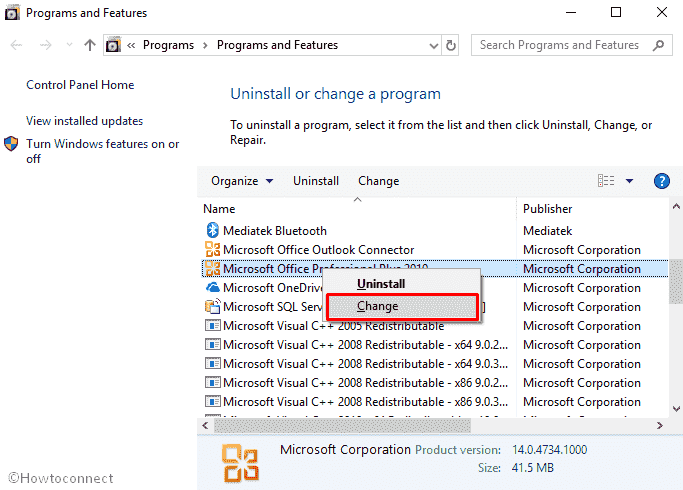Select Visual C++ 2008 x86 9.0.2 row
This screenshot has width=683, height=490.
[434, 382]
